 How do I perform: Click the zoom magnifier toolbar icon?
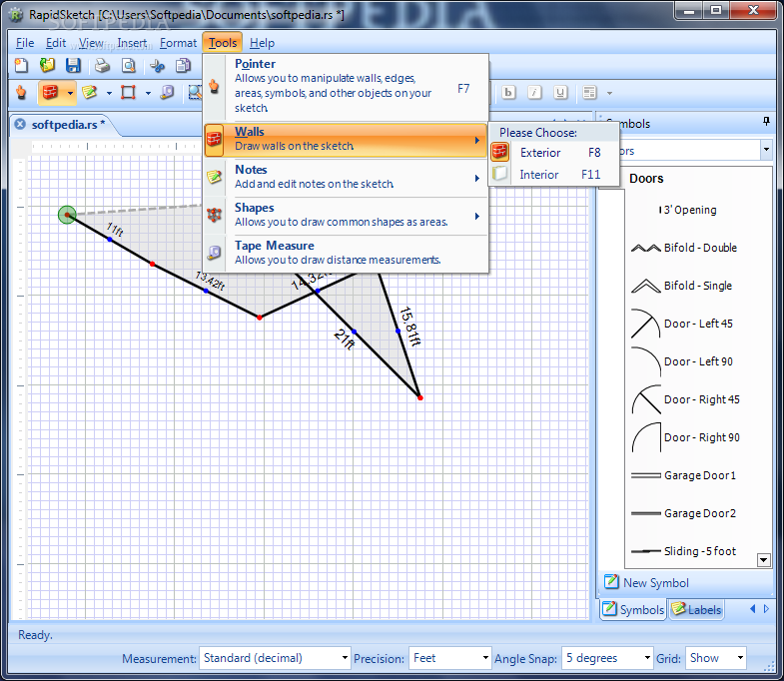click(x=195, y=93)
